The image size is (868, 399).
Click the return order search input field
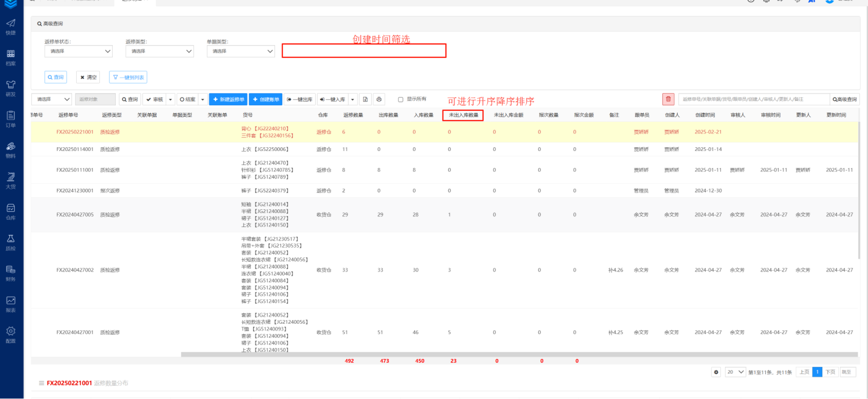tap(754, 99)
